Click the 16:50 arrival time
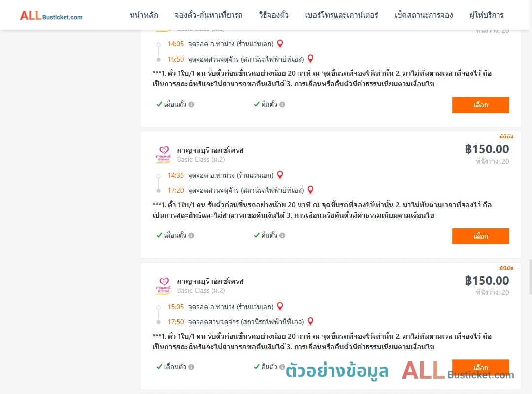The width and height of the screenshot is (532, 394). pos(176,60)
